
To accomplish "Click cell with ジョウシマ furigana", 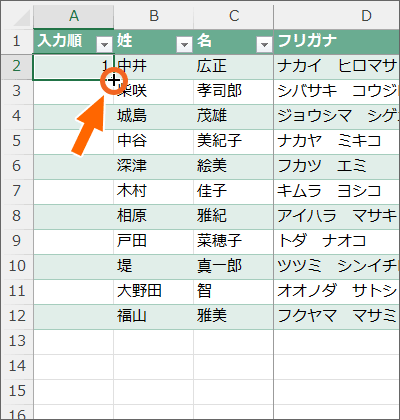I will click(337, 117).
